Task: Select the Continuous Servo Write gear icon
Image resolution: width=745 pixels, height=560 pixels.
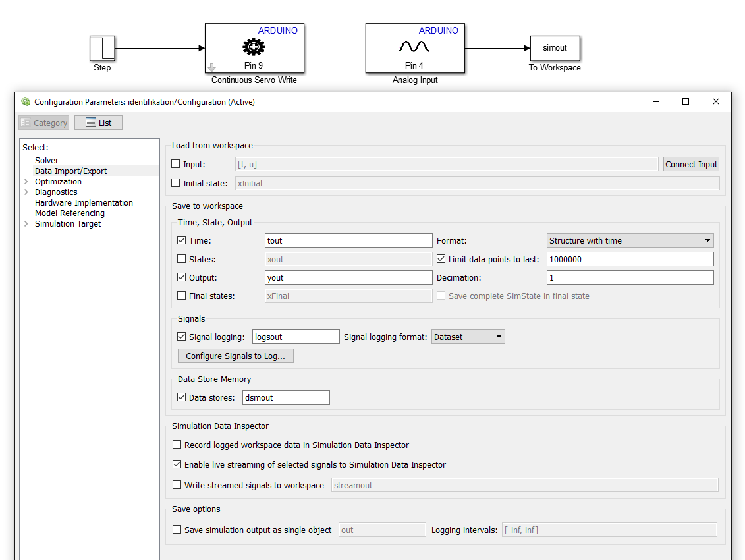Action: point(254,47)
